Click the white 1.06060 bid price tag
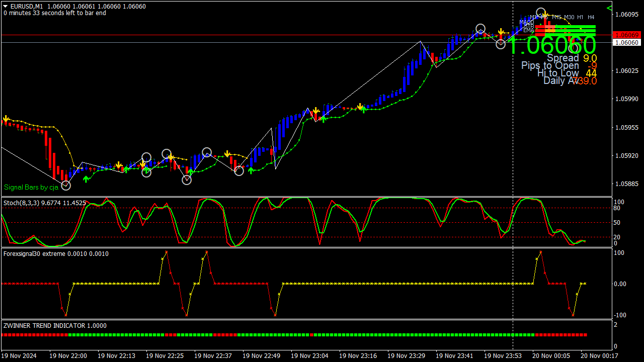This screenshot has height=362, width=644. pyautogui.click(x=627, y=43)
